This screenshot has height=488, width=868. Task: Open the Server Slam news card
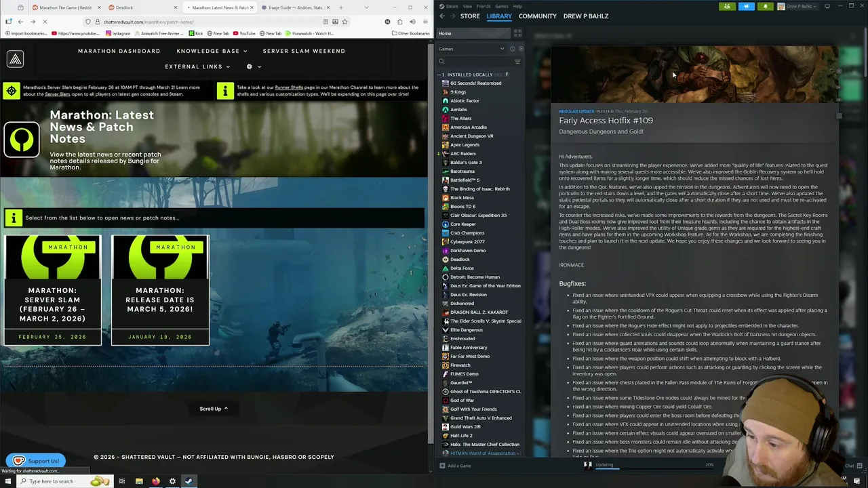tap(52, 290)
